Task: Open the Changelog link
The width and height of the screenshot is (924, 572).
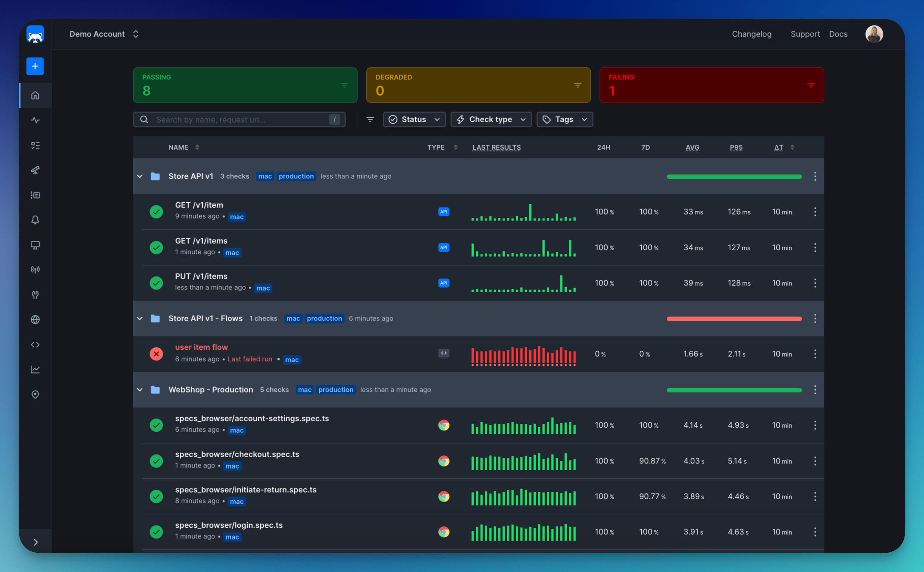Action: click(752, 34)
